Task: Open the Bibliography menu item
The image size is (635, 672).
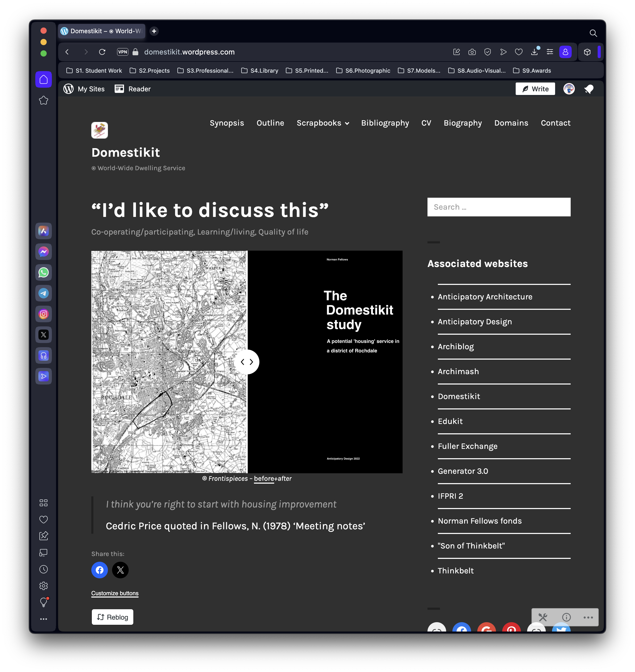Action: 385,123
